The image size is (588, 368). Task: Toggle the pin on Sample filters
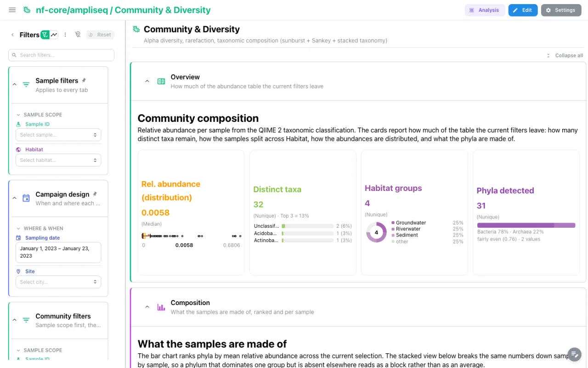coord(84,80)
